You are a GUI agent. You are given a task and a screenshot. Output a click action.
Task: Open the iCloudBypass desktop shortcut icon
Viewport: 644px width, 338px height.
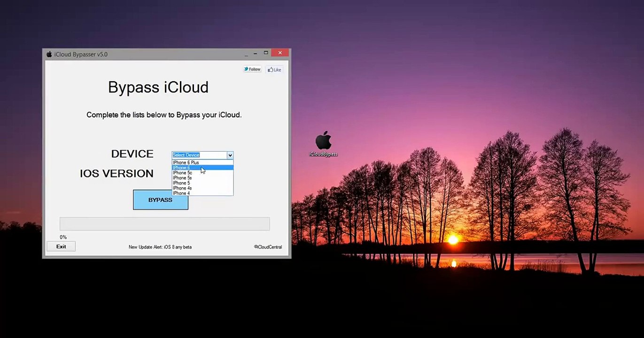tap(323, 144)
